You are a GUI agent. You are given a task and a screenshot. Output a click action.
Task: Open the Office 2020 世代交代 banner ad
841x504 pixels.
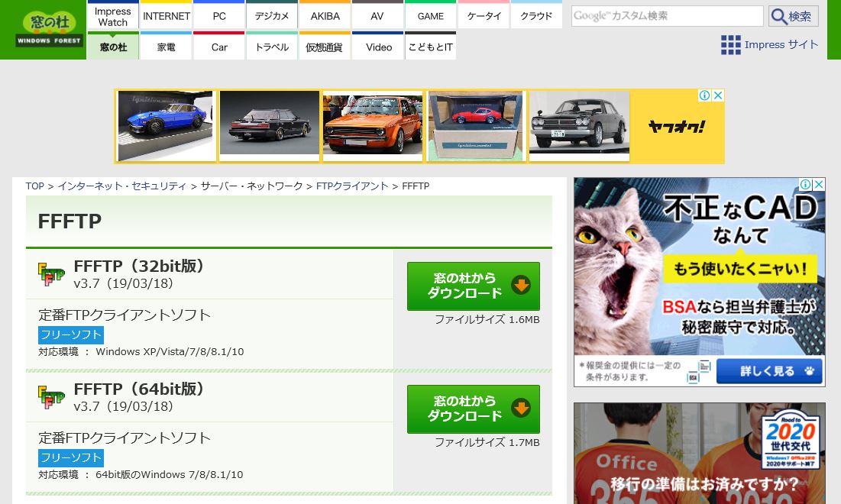coord(700,454)
